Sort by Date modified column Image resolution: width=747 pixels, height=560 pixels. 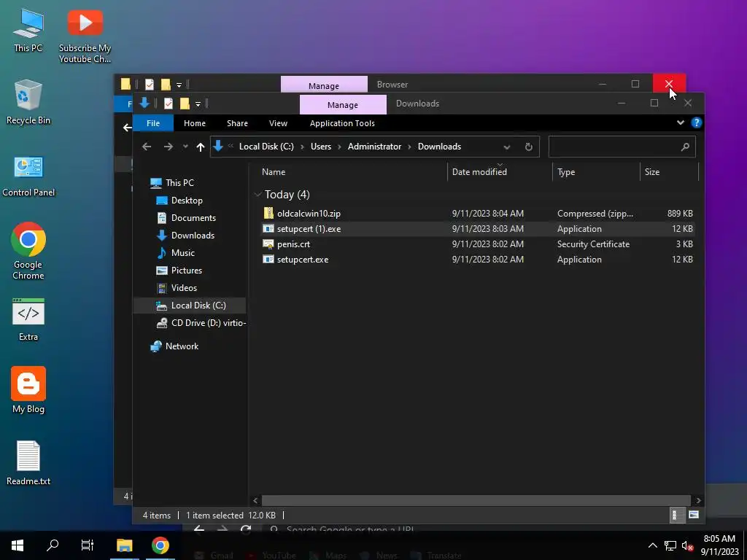tap(499, 172)
